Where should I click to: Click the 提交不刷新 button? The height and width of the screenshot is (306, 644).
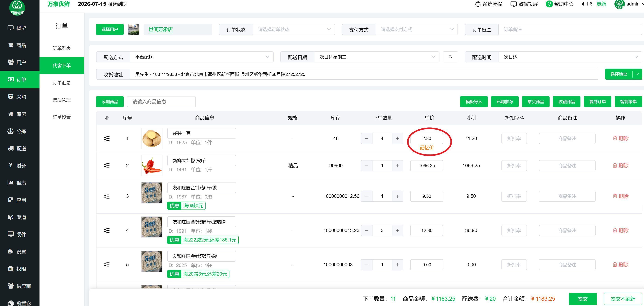[623, 299]
